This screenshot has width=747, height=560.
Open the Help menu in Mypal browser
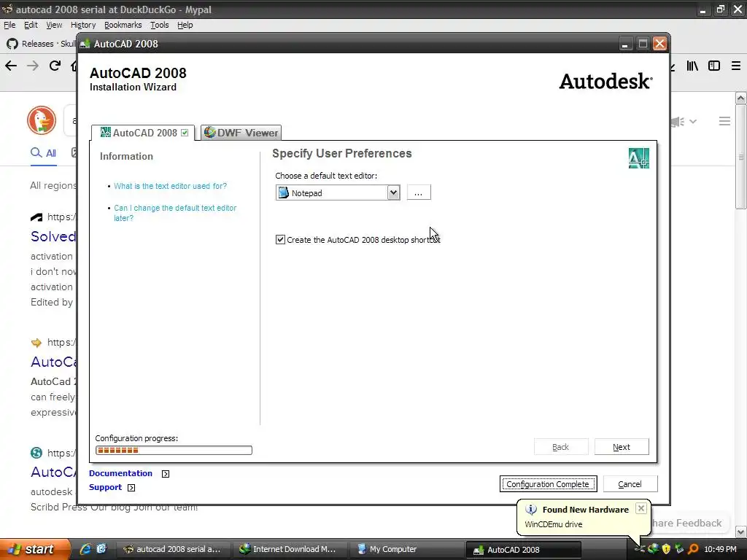click(185, 25)
